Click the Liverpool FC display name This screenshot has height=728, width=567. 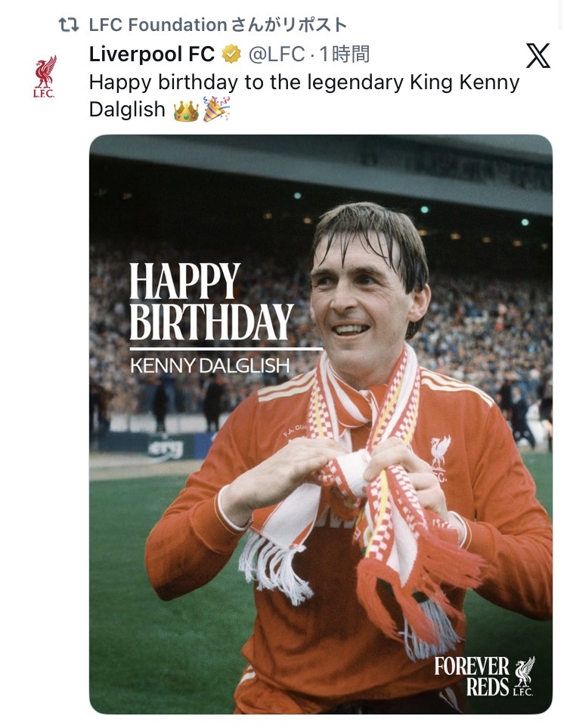[x=152, y=54]
